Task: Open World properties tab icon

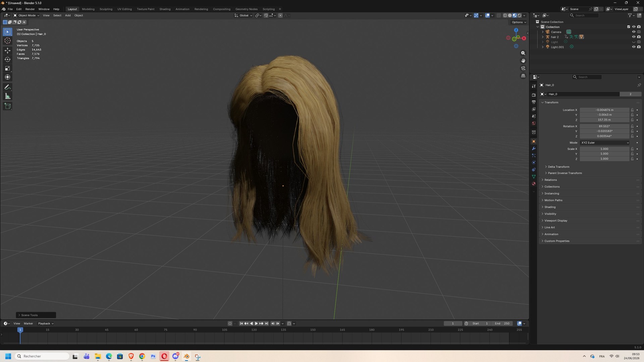Action: [534, 123]
